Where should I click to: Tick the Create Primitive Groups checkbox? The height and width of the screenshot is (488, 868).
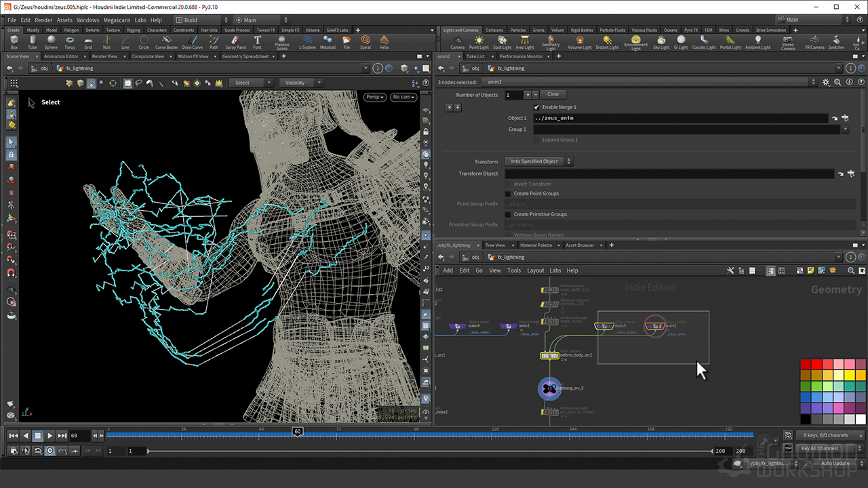(x=508, y=214)
